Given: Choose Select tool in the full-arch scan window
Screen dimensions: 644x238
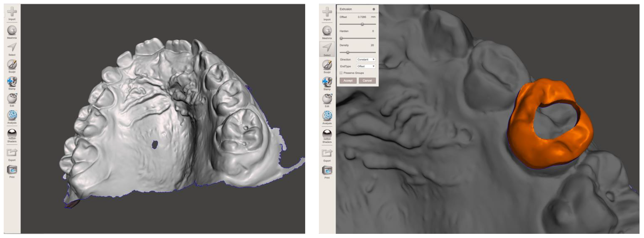Looking at the screenshot, I should (12, 47).
